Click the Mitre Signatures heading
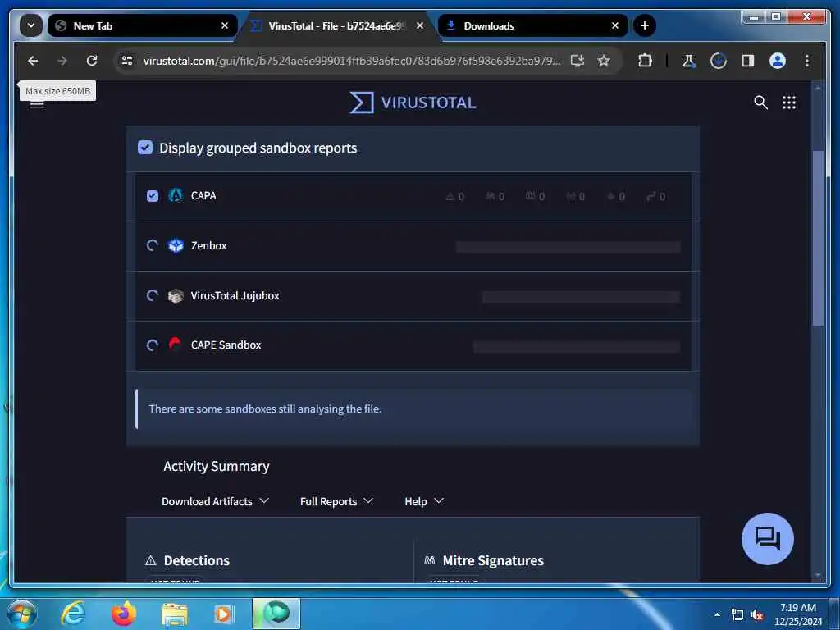Image resolution: width=840 pixels, height=630 pixels. [493, 560]
